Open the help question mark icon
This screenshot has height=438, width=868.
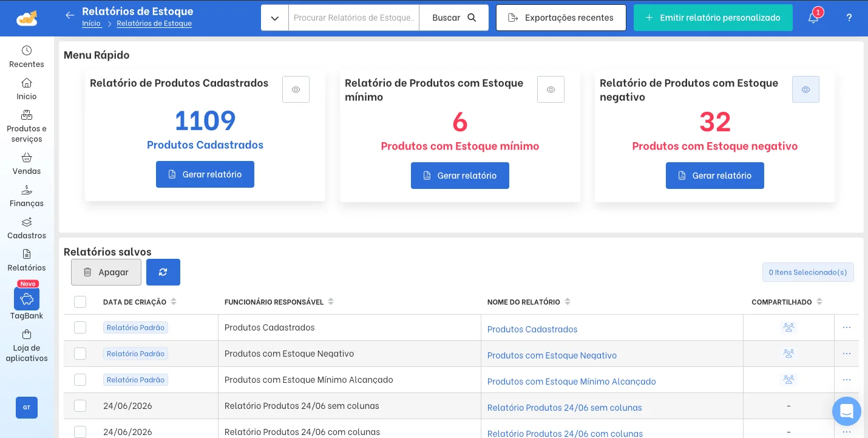coord(849,18)
